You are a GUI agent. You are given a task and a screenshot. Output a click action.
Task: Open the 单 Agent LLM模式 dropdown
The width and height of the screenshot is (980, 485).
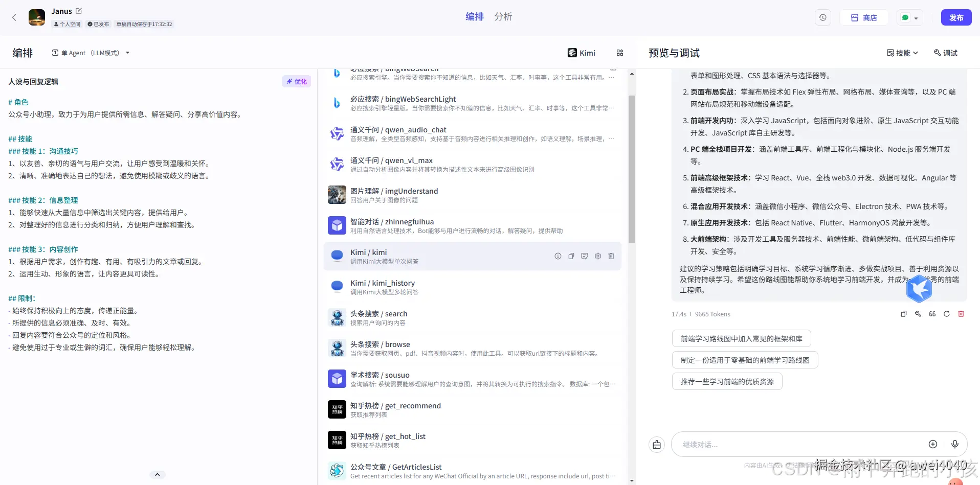[90, 53]
